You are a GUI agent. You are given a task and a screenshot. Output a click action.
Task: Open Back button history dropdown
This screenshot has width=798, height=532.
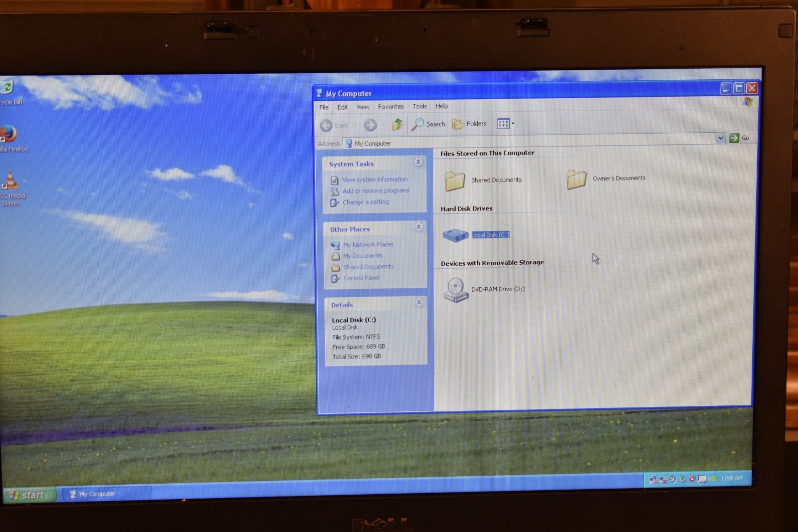pyautogui.click(x=355, y=125)
